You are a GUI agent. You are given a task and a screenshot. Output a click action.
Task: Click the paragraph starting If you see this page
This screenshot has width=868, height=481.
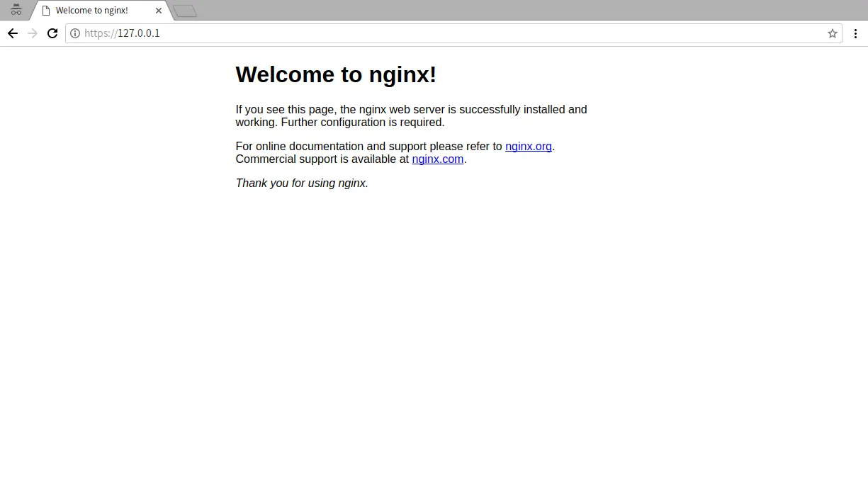point(412,116)
